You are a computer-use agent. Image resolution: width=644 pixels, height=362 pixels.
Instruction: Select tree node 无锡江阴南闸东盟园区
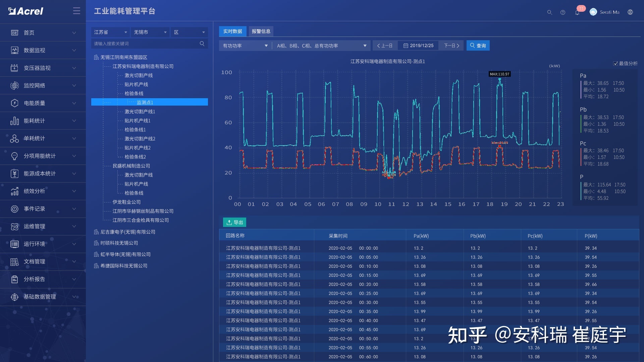[x=124, y=57]
